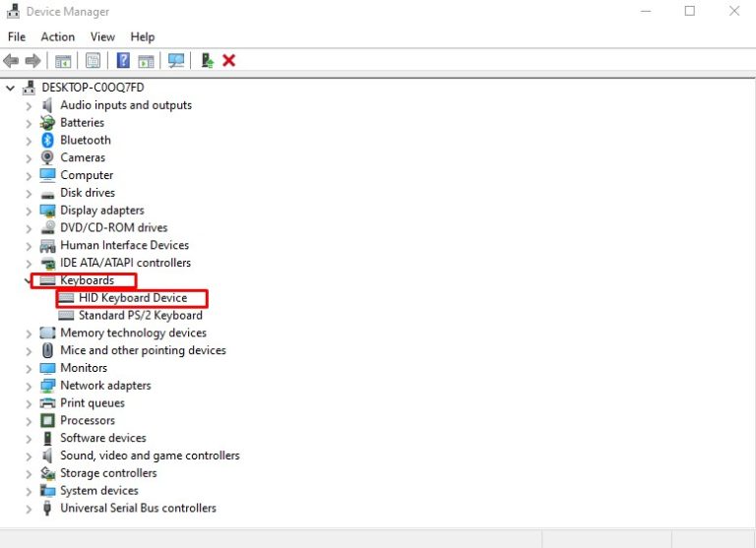756x548 pixels.
Task: Open the View menu
Action: coord(102,36)
